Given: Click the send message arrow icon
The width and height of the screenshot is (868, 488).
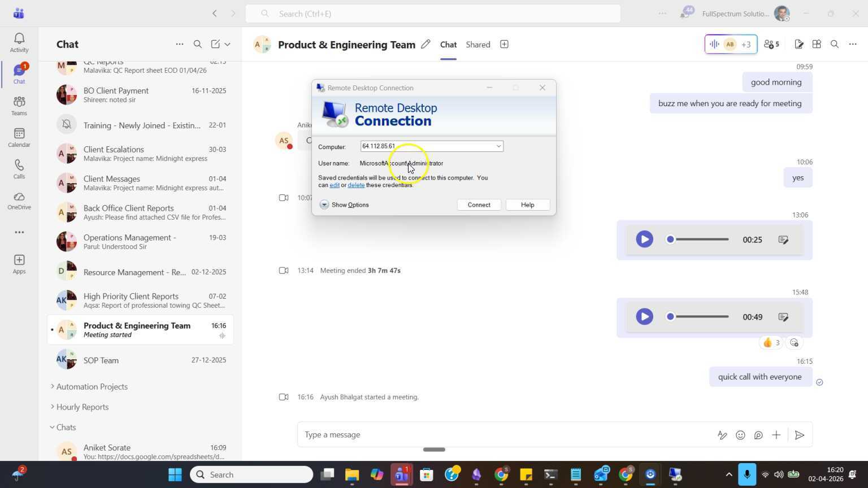Looking at the screenshot, I should [799, 435].
